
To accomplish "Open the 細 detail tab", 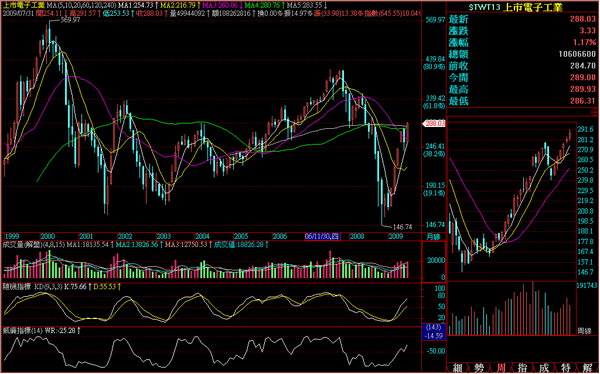I will (458, 368).
